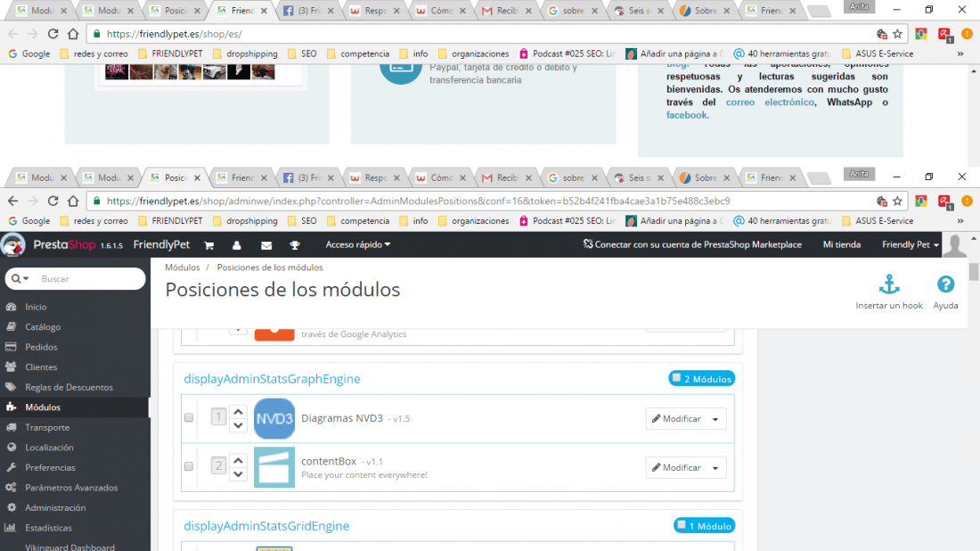980x551 pixels.
Task: Show more bookmarks chevron in lower browser
Action: (x=960, y=221)
